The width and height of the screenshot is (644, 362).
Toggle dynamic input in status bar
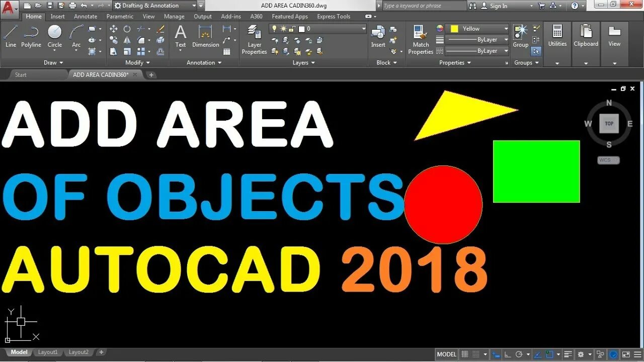tap(497, 354)
